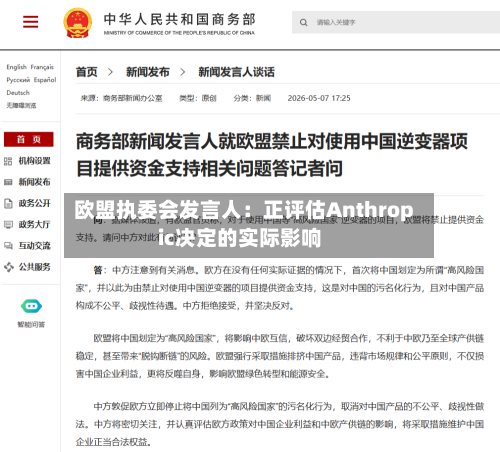Viewport: 500px width, 452px height.
Task: Click the 来源: 商务部新闻办公室 text
Action: (x=121, y=98)
